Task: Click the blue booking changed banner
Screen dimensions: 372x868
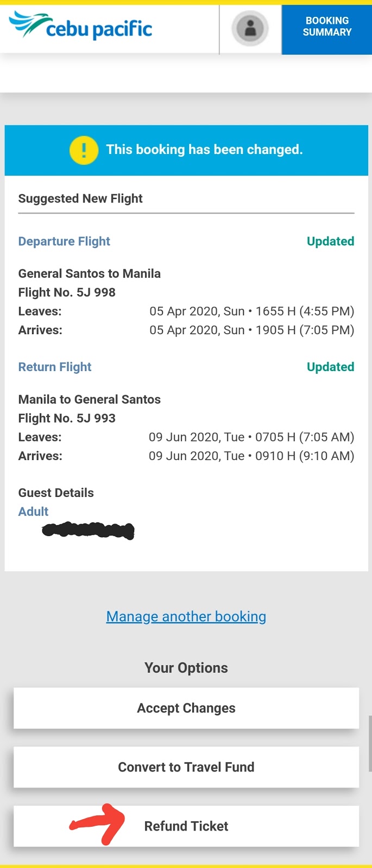Action: [x=186, y=150]
